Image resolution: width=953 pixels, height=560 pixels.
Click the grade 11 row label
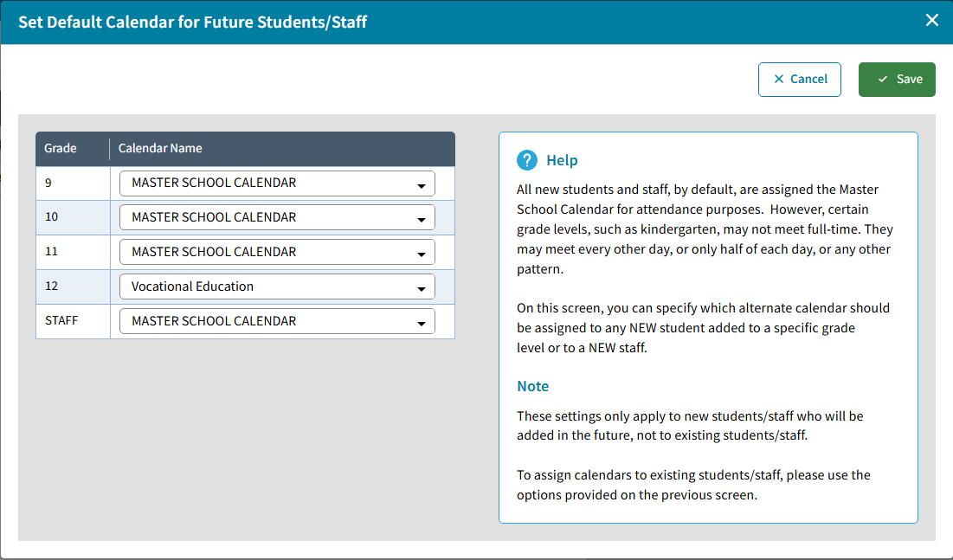52,251
